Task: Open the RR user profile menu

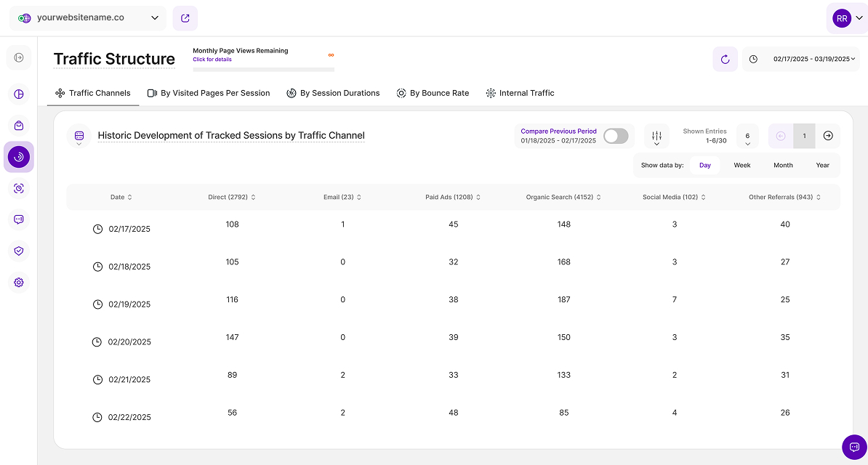Action: [x=846, y=19]
